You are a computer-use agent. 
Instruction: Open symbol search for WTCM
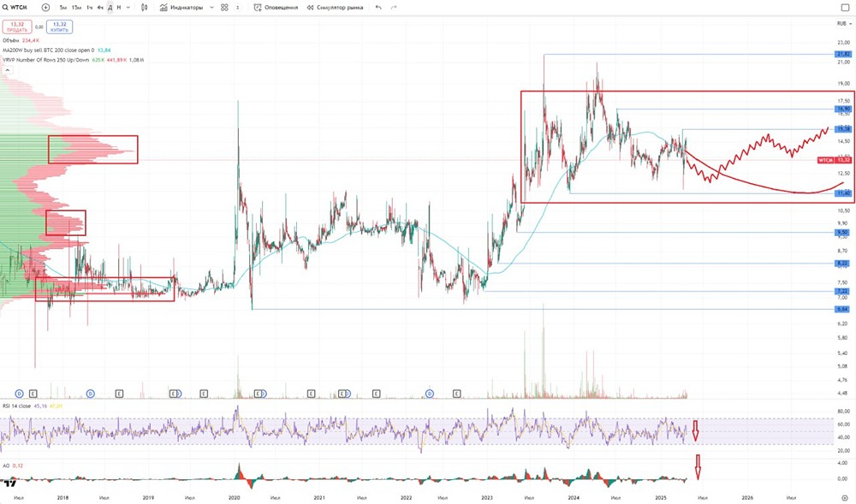pos(15,8)
